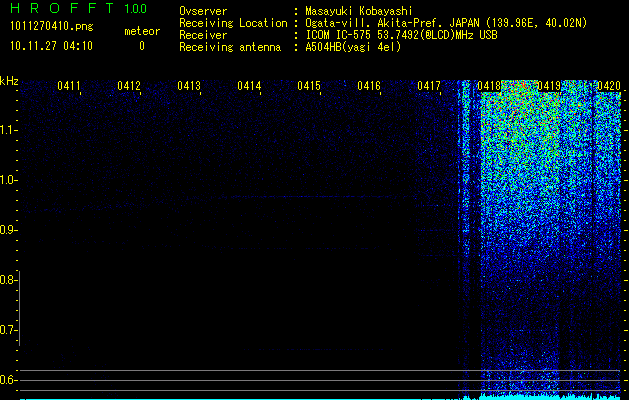Click the 1.0 kHz axis label
This screenshot has height=400, width=629.
8,180
